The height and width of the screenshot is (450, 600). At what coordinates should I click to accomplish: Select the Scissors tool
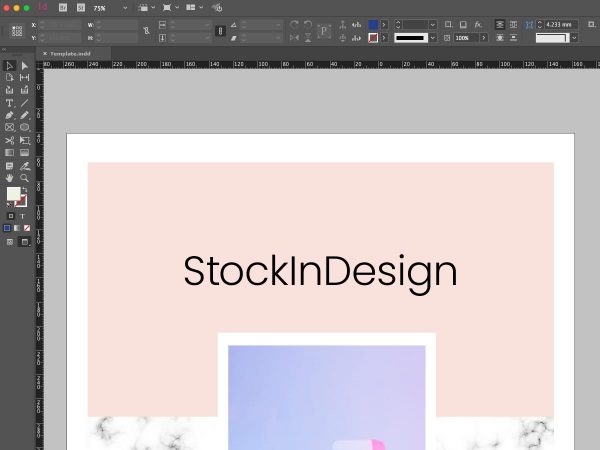pos(10,140)
